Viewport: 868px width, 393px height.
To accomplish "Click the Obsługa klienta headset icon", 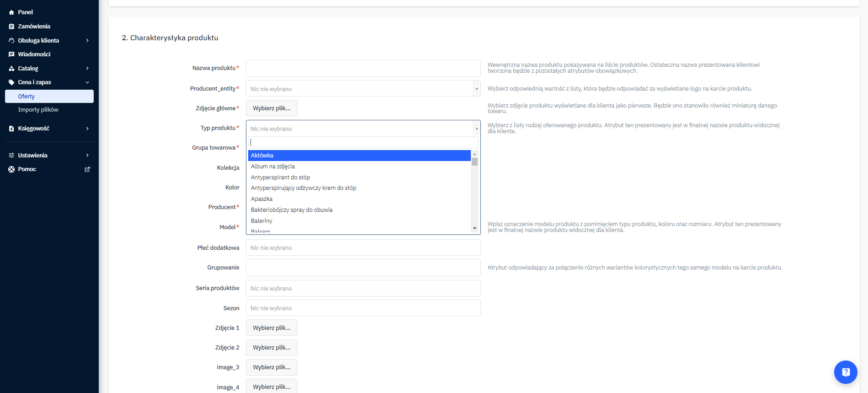I will point(11,41).
